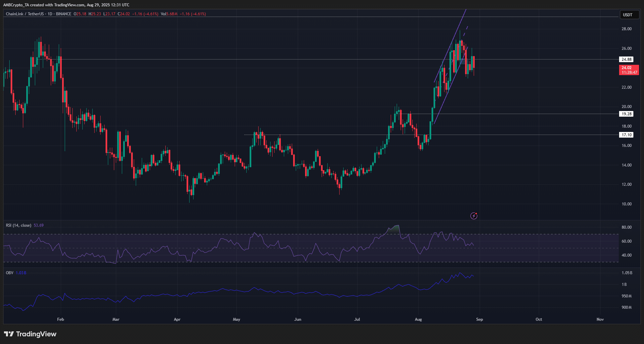The image size is (644, 344).
Task: Click the 80.00 label on RSI scale
Action: tap(626, 227)
